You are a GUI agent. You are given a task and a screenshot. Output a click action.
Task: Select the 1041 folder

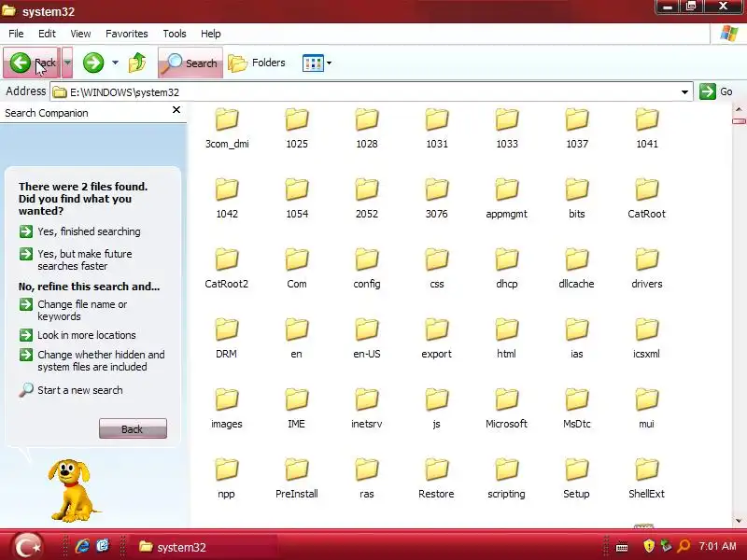647,128
